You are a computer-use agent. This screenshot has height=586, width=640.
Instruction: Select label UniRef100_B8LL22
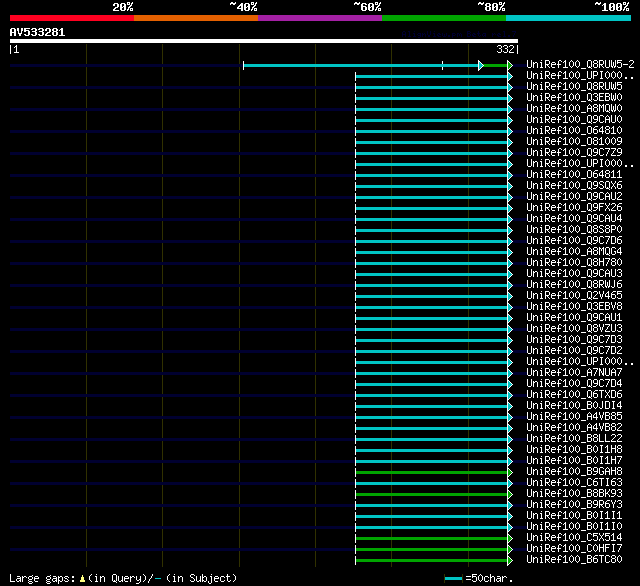[574, 439]
